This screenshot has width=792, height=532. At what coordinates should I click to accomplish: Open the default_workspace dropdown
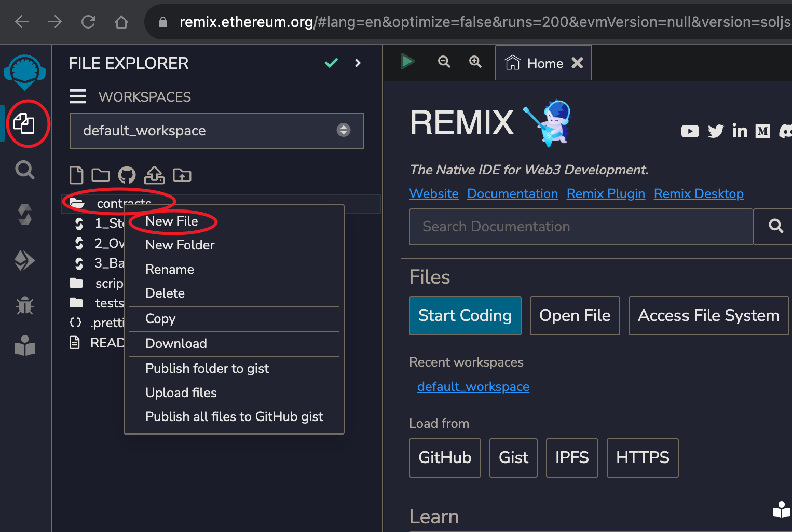[216, 131]
